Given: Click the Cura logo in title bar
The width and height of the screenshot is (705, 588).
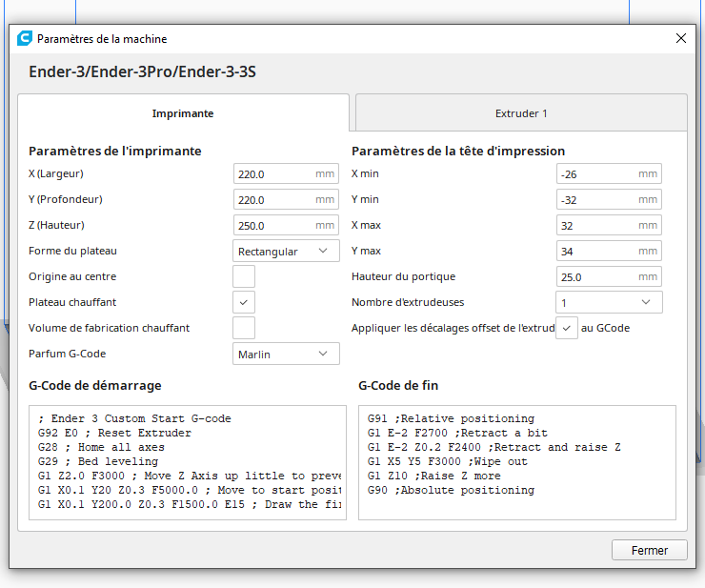Looking at the screenshot, I should [25, 39].
